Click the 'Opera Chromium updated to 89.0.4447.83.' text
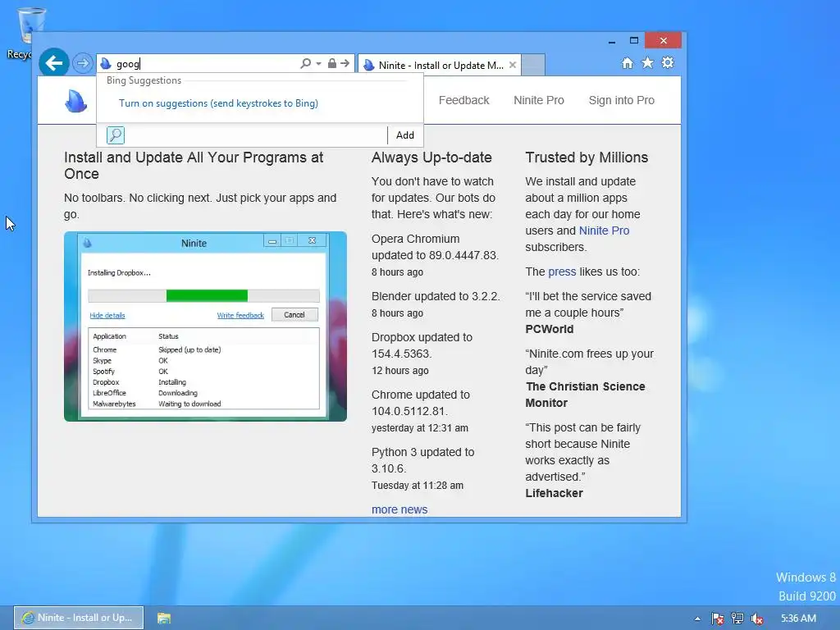This screenshot has width=840, height=630. point(435,247)
